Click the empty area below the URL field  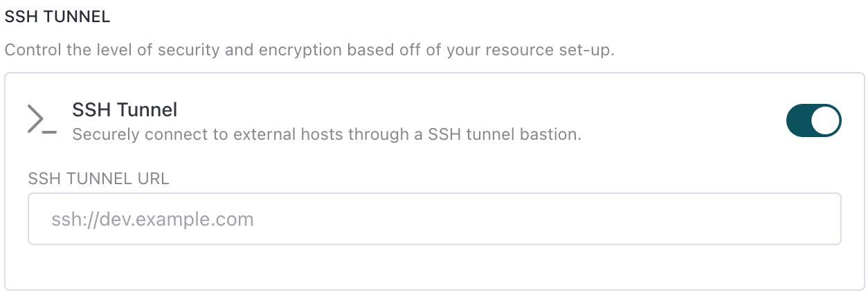tap(435, 267)
